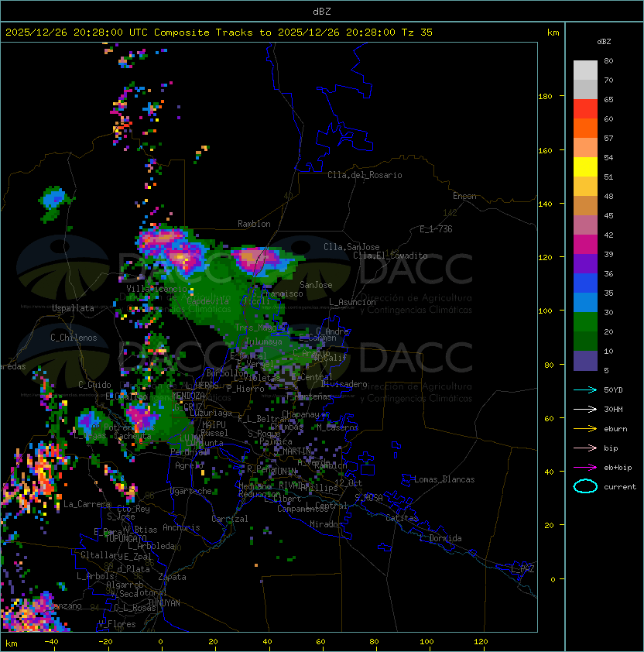The height and width of the screenshot is (652, 644).
Task: Click the Clla.SanJose label
Action: click(x=351, y=247)
